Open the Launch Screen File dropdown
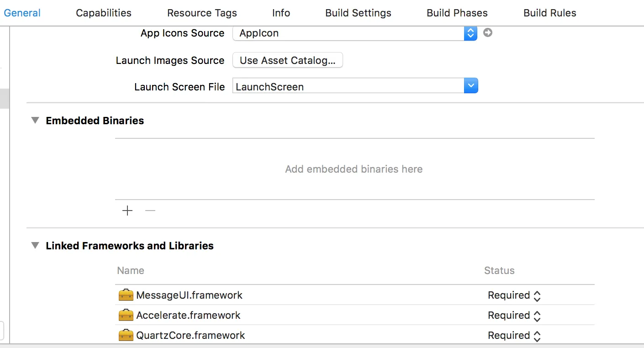 click(471, 86)
